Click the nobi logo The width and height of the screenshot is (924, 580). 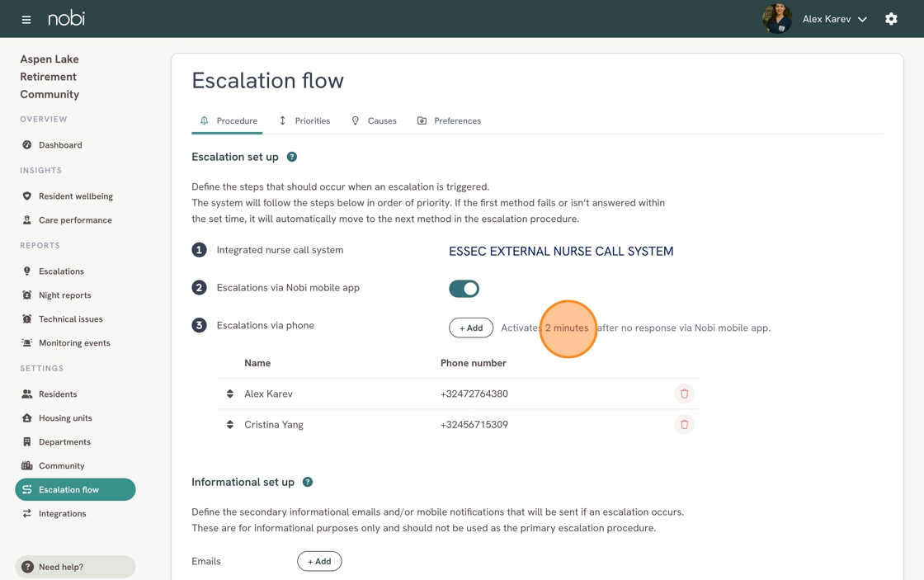coord(66,18)
